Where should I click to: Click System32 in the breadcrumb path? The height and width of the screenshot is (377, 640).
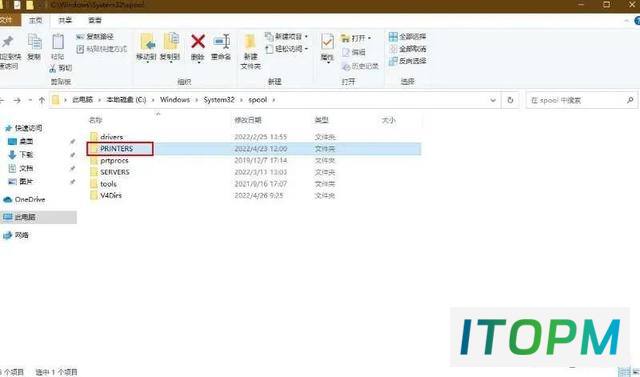point(219,100)
